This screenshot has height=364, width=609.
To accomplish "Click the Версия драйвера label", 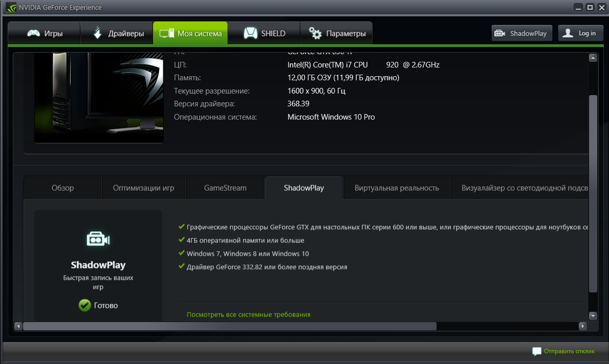I will [204, 104].
